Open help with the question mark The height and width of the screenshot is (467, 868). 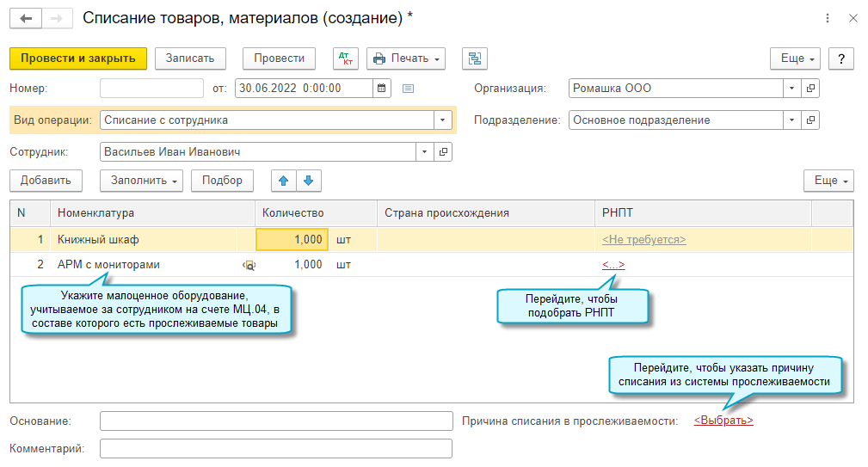point(840,58)
